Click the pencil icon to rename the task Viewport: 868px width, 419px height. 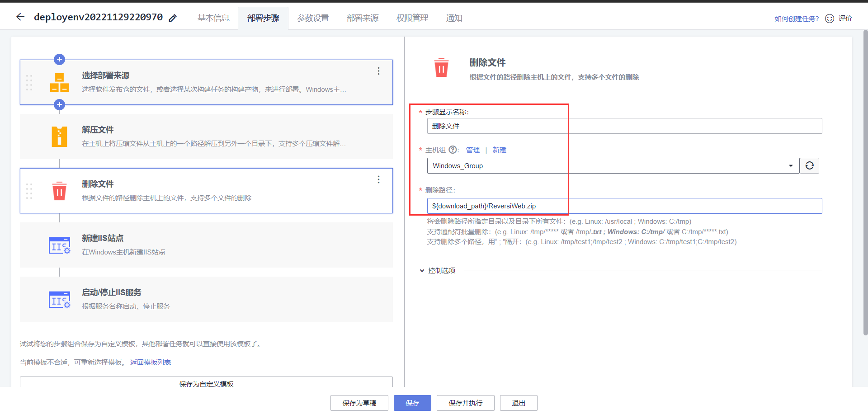click(172, 18)
